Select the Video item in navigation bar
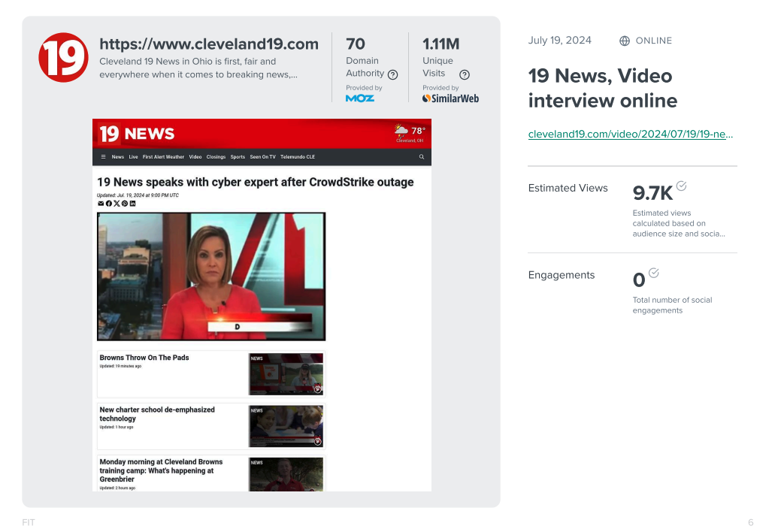This screenshot has height=532, width=775. [x=195, y=157]
